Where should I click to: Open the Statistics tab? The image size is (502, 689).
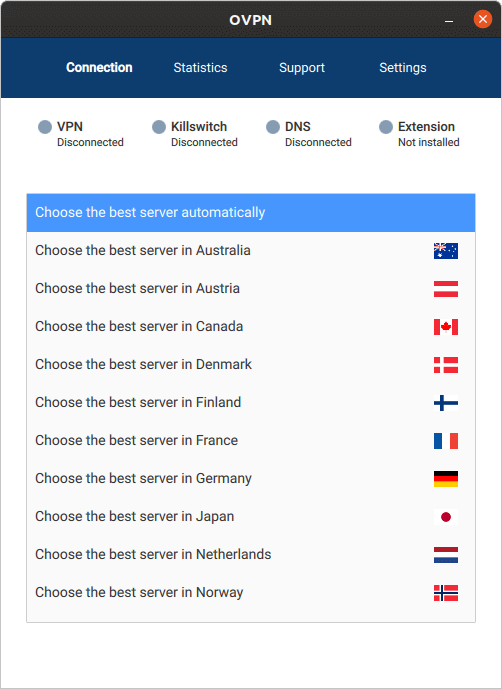pyautogui.click(x=200, y=68)
